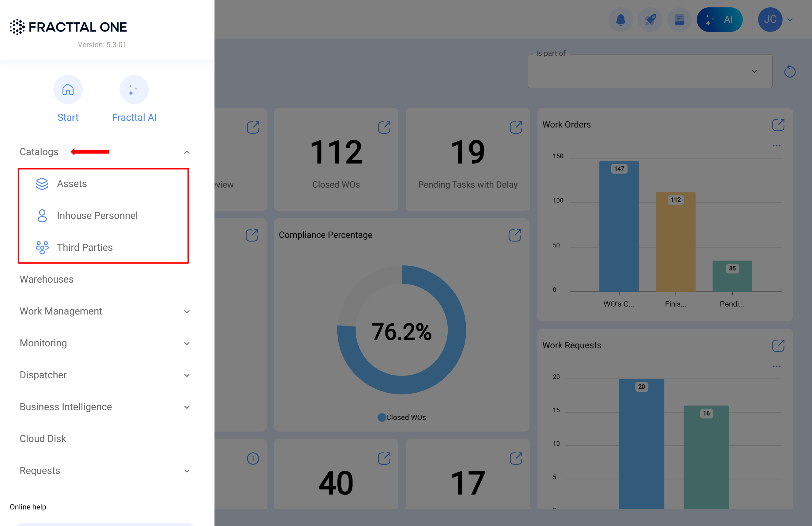This screenshot has height=526, width=812.
Task: Click the Start home icon
Action: [68, 90]
